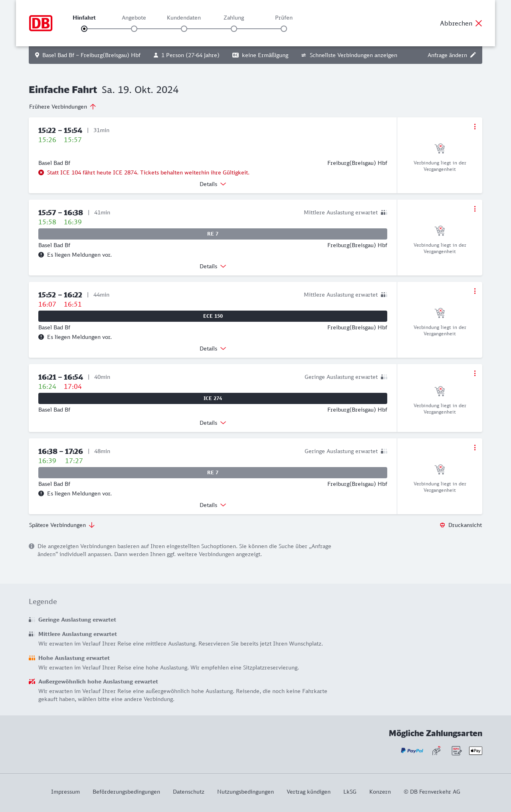The height and width of the screenshot is (812, 511).
Task: Click the red X icon beside Abbrechen
Action: tap(479, 23)
